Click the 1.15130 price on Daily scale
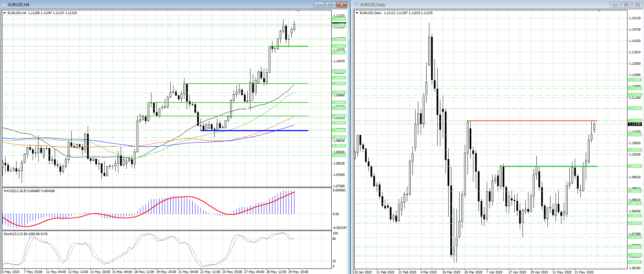 [635, 18]
